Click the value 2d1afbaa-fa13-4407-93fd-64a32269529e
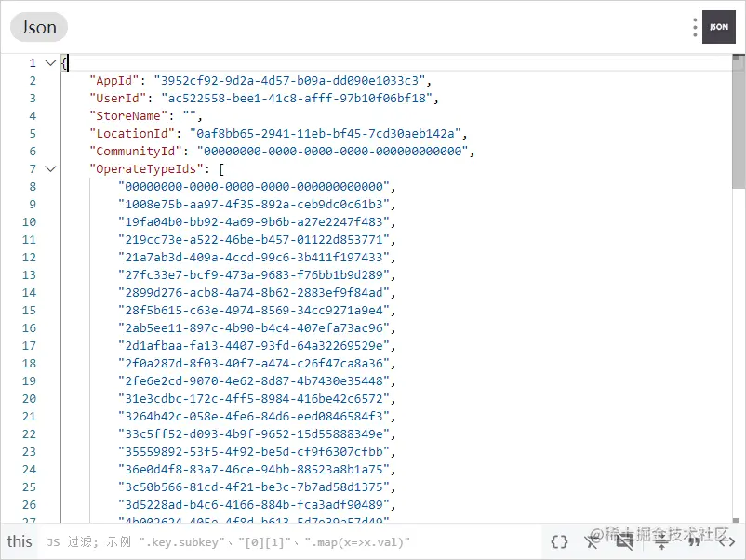The height and width of the screenshot is (560, 746). click(x=254, y=345)
